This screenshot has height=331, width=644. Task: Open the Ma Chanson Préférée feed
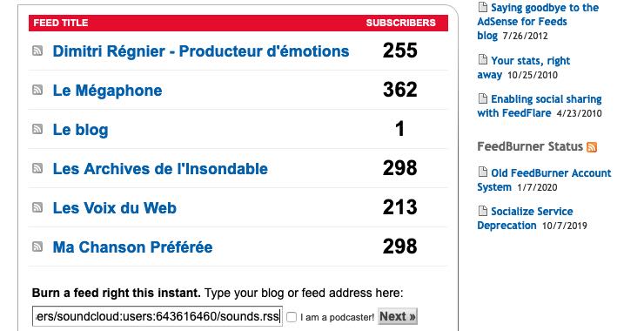pyautogui.click(x=132, y=247)
